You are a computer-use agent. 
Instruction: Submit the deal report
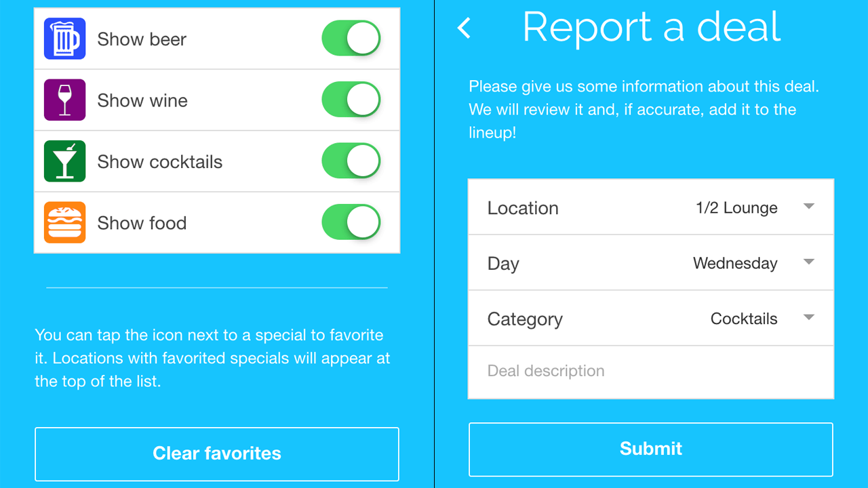[x=651, y=449]
